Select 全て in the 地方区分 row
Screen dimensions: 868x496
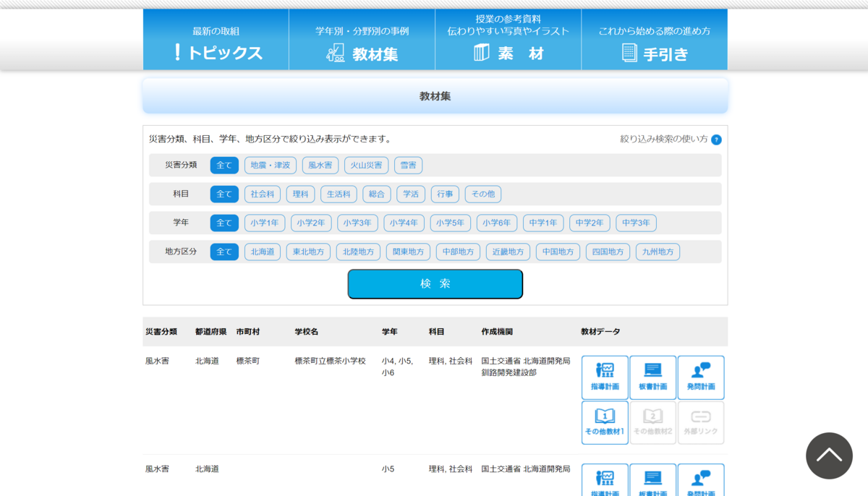pyautogui.click(x=224, y=252)
